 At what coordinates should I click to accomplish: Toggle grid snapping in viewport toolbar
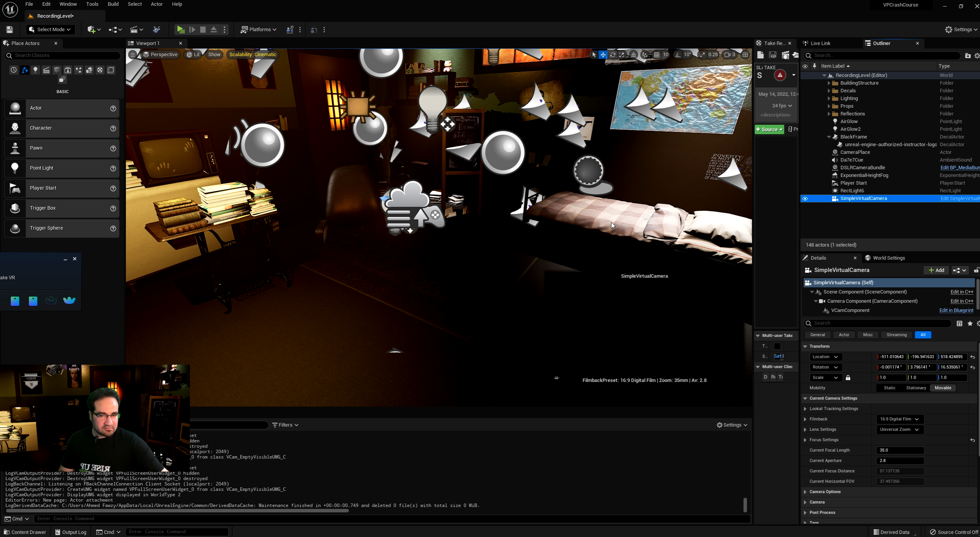[x=657, y=55]
